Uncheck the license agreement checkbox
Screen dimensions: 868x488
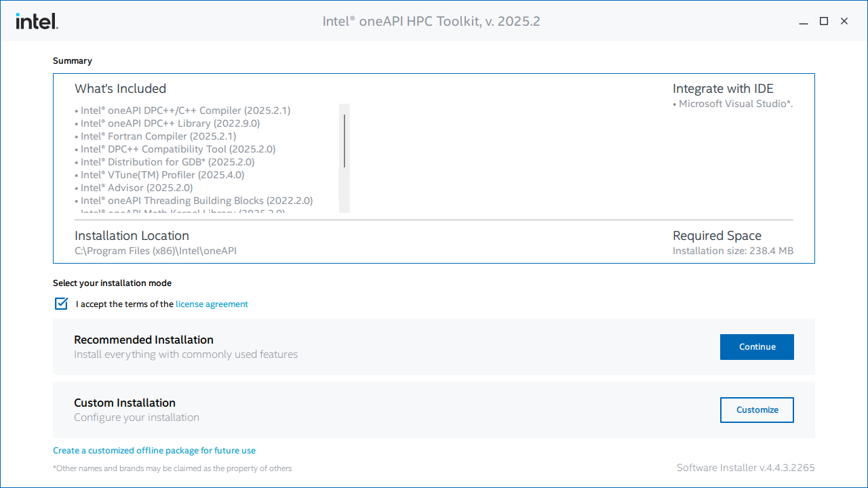62,304
